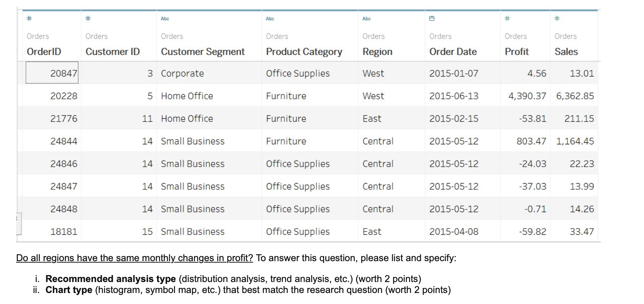Select the Corporate customer segment cell
Screen dimensions: 644x304
click(x=182, y=73)
